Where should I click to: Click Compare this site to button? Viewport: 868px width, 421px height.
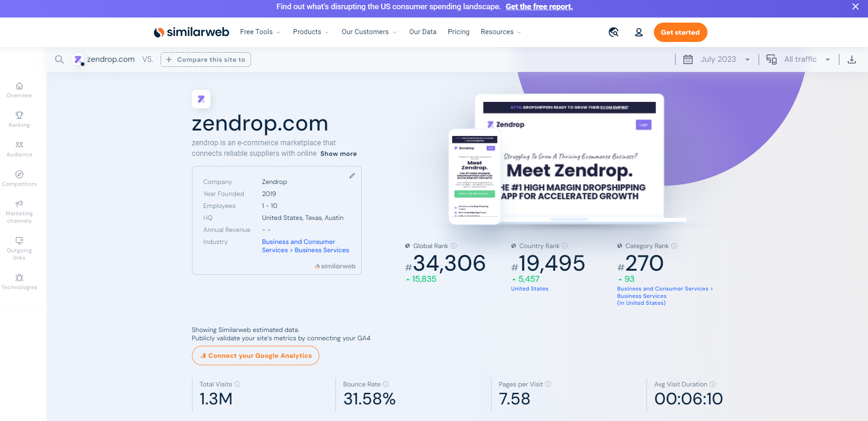pyautogui.click(x=206, y=59)
